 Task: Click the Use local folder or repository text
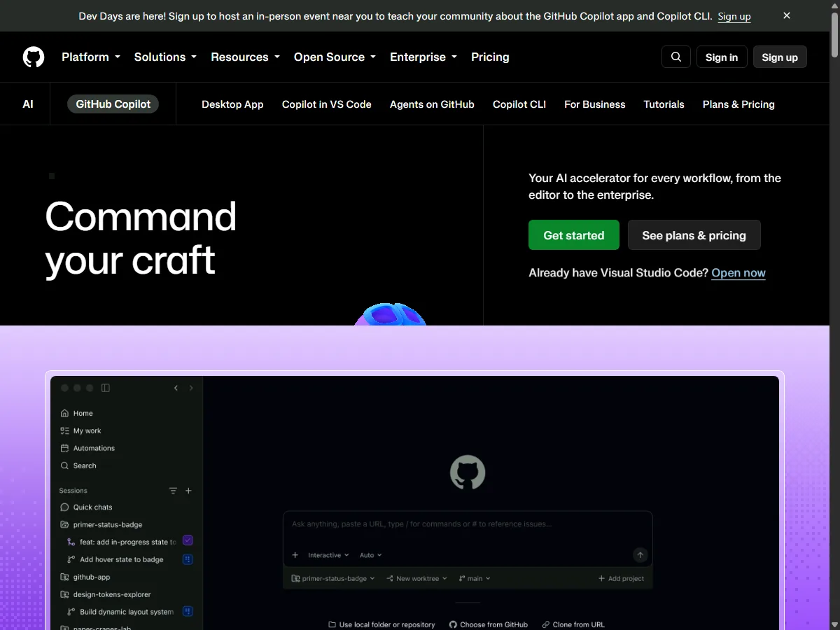pos(387,624)
